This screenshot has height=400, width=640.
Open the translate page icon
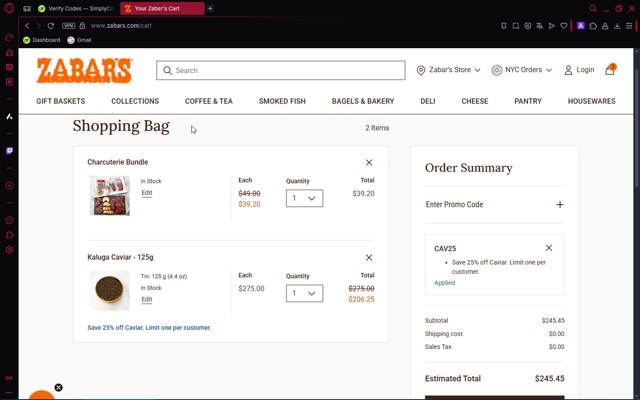(540, 26)
